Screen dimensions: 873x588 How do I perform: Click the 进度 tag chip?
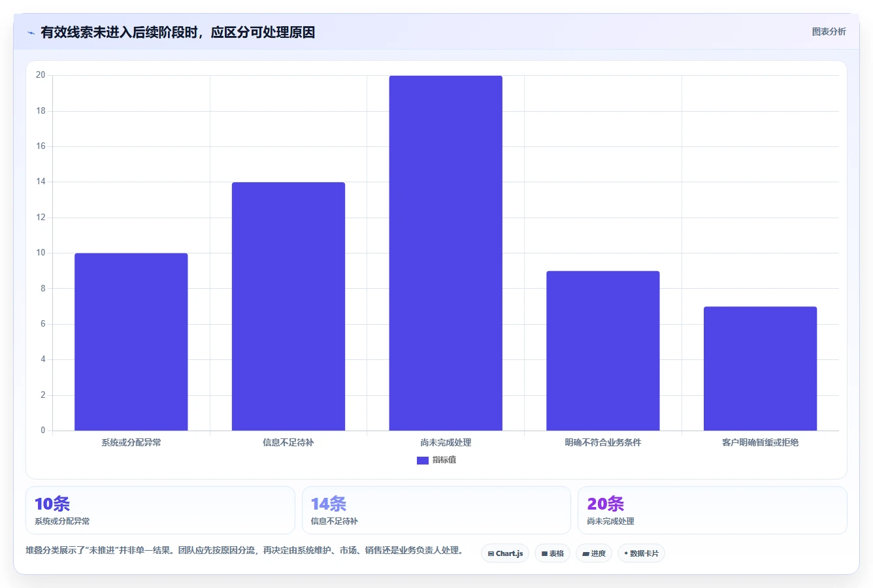click(x=594, y=553)
